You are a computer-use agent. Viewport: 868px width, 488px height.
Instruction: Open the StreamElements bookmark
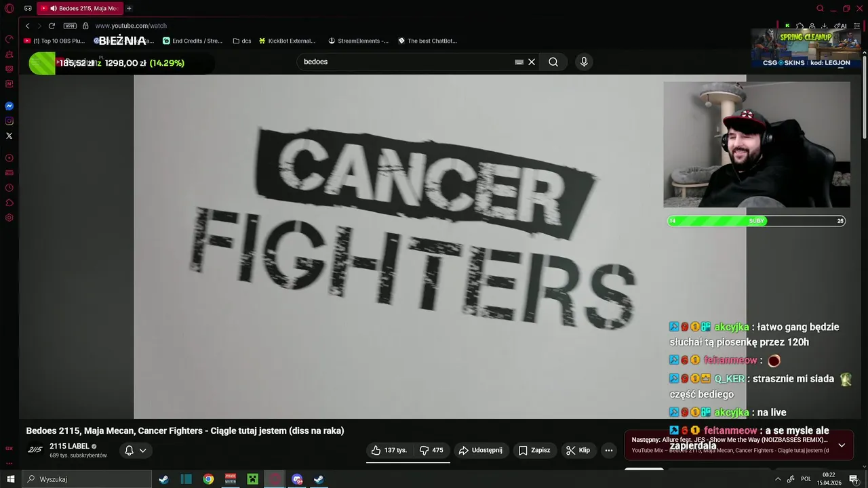pyautogui.click(x=358, y=41)
